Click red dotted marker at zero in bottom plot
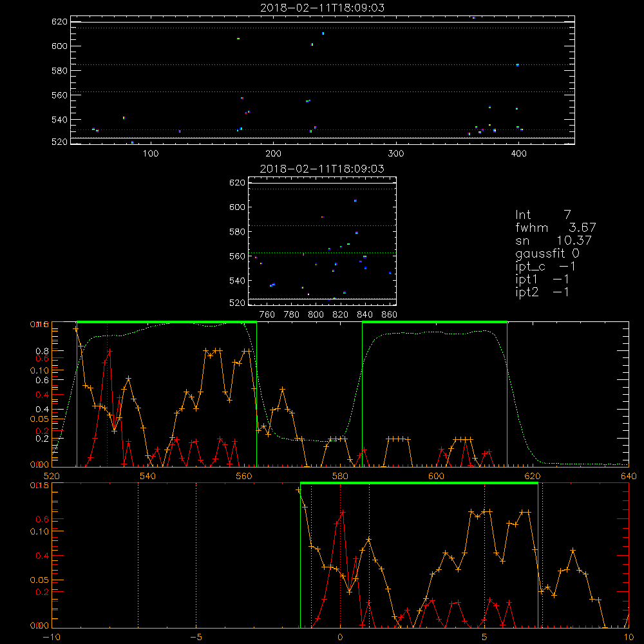This screenshot has width=644, height=644. click(x=340, y=555)
